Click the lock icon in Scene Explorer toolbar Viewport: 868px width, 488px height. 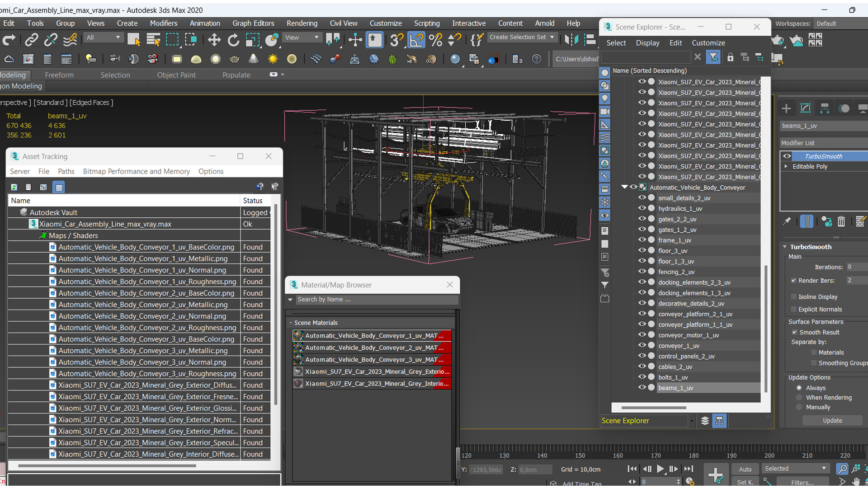(x=730, y=57)
